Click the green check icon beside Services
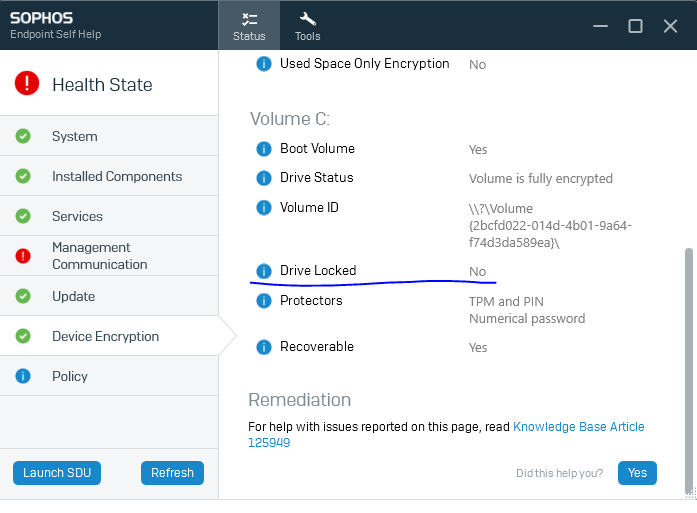This screenshot has height=513, width=697. pyautogui.click(x=23, y=216)
